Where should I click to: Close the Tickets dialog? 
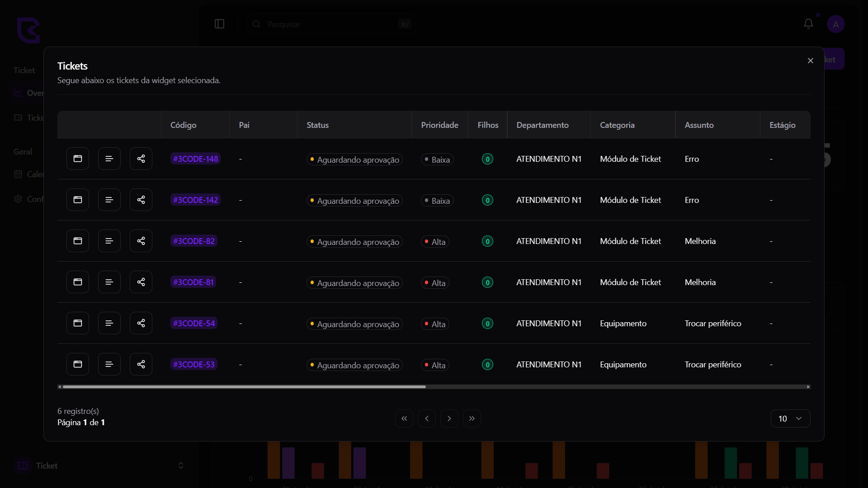coord(810,61)
